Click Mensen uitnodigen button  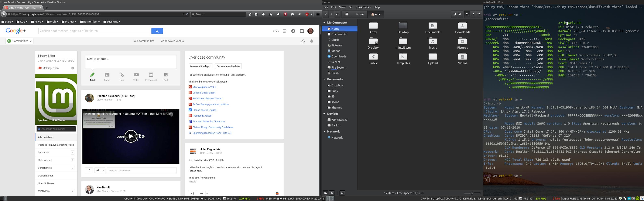[200, 66]
